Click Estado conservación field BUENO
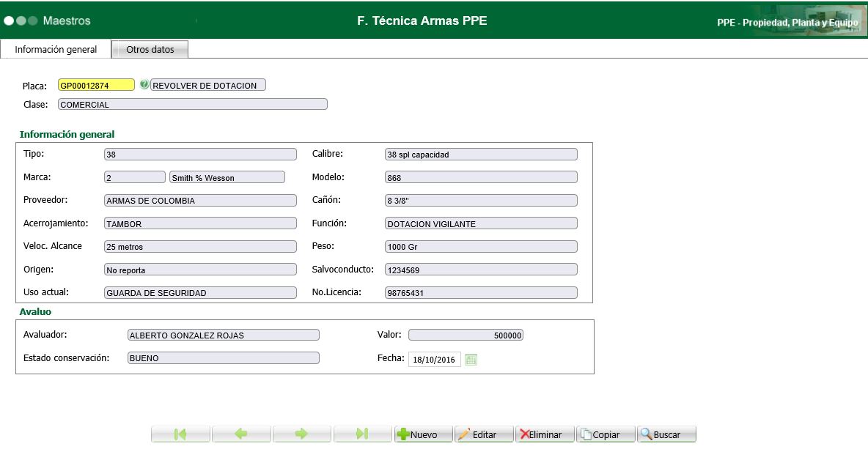Screen dimensions: 868x471 point(223,357)
